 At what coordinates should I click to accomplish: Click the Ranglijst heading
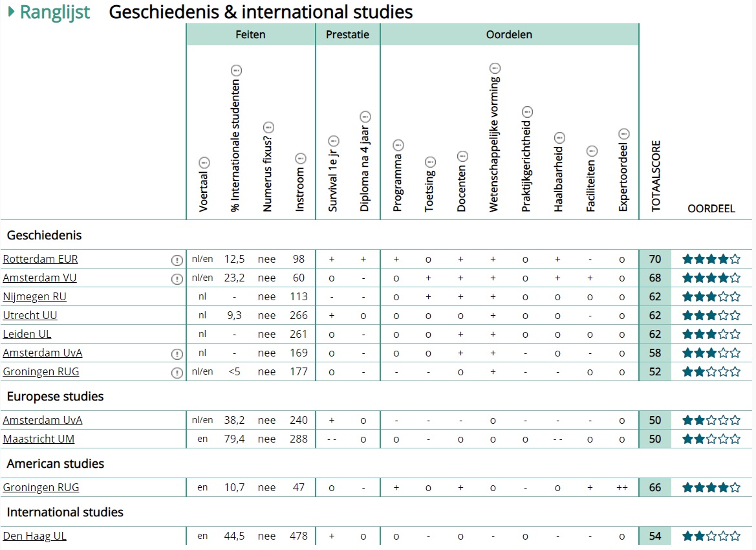point(54,12)
